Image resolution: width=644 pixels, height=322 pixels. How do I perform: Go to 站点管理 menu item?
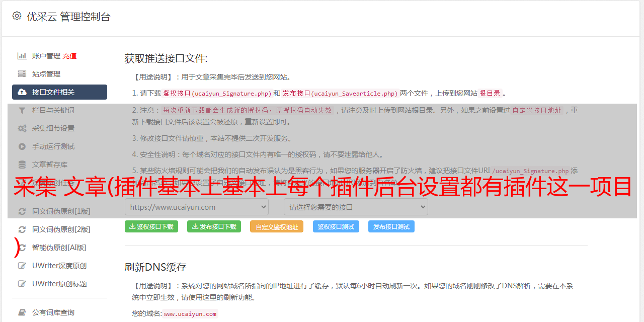tap(46, 74)
